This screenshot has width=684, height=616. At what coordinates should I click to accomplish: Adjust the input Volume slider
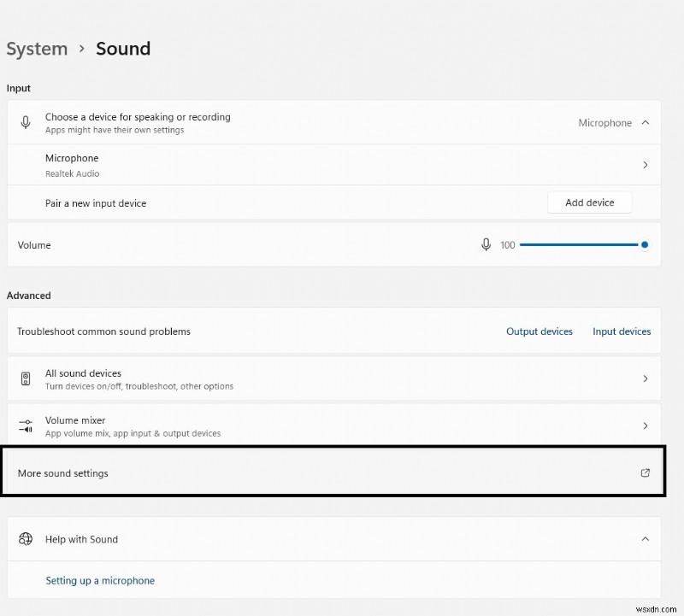[x=590, y=244]
